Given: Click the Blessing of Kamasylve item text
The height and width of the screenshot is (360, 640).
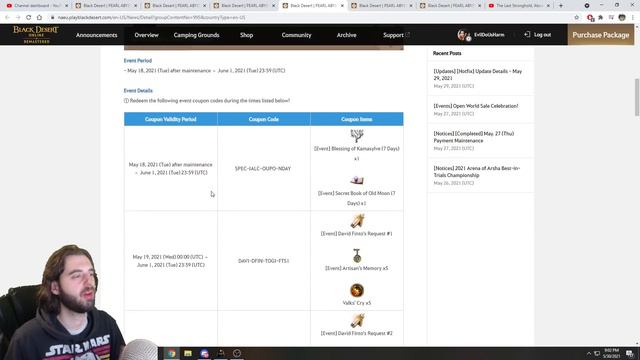Looking at the screenshot, I should pos(357,153).
